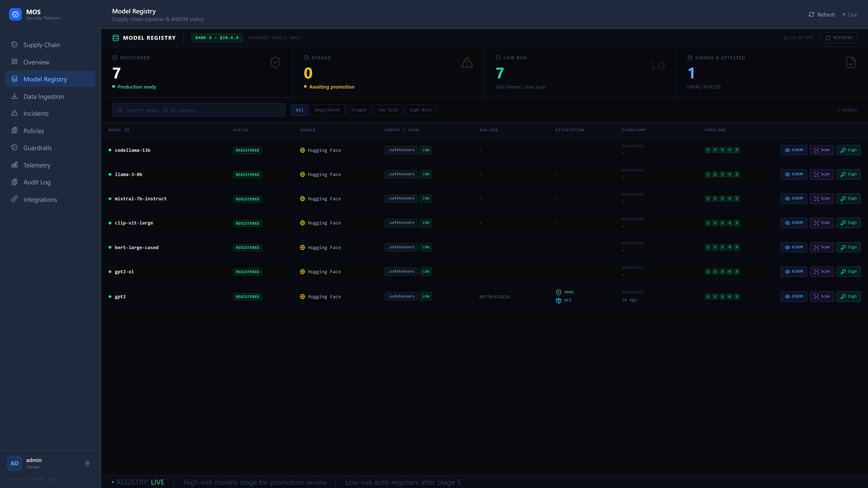
Task: Click the Integrations link icon
Action: pyautogui.click(x=15, y=199)
